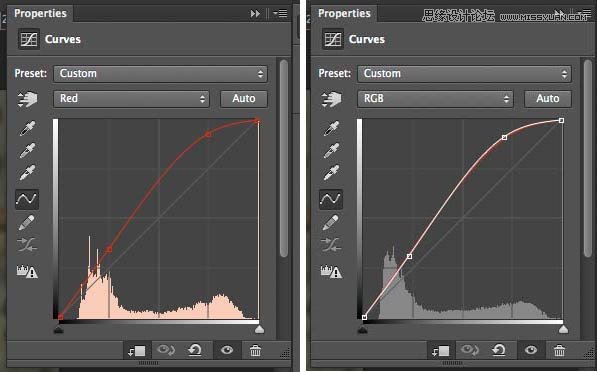597x372 pixels.
Task: Click Auto button in Red panel
Action: click(244, 99)
